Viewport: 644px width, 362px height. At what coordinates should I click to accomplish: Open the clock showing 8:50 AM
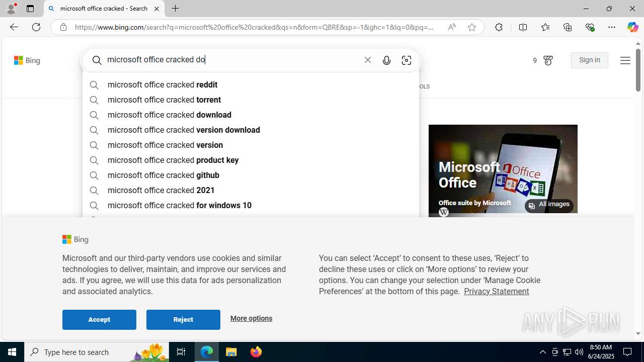[x=600, y=352]
